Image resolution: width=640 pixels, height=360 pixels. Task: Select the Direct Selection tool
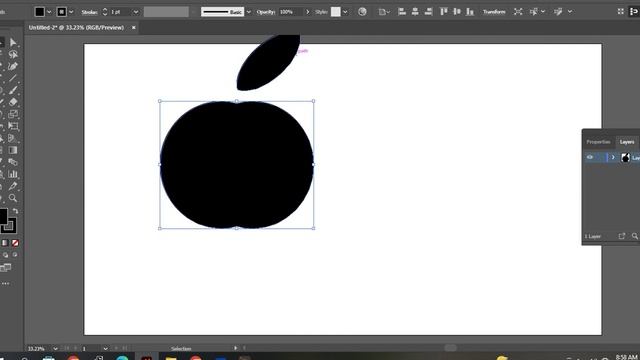tap(13, 42)
